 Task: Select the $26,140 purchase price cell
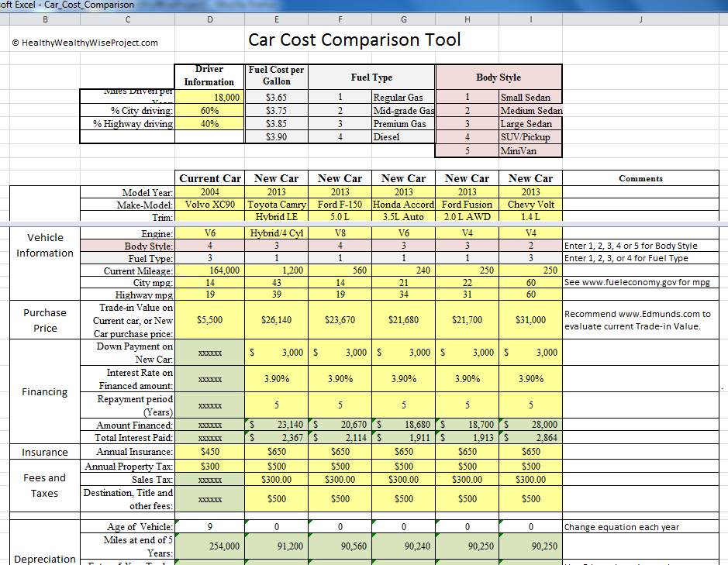tap(277, 320)
